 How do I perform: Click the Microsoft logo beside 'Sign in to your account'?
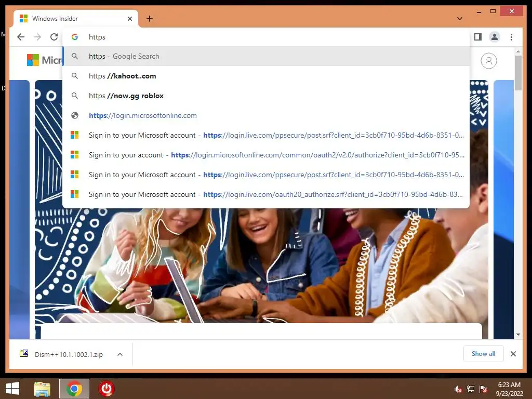pyautogui.click(x=75, y=155)
